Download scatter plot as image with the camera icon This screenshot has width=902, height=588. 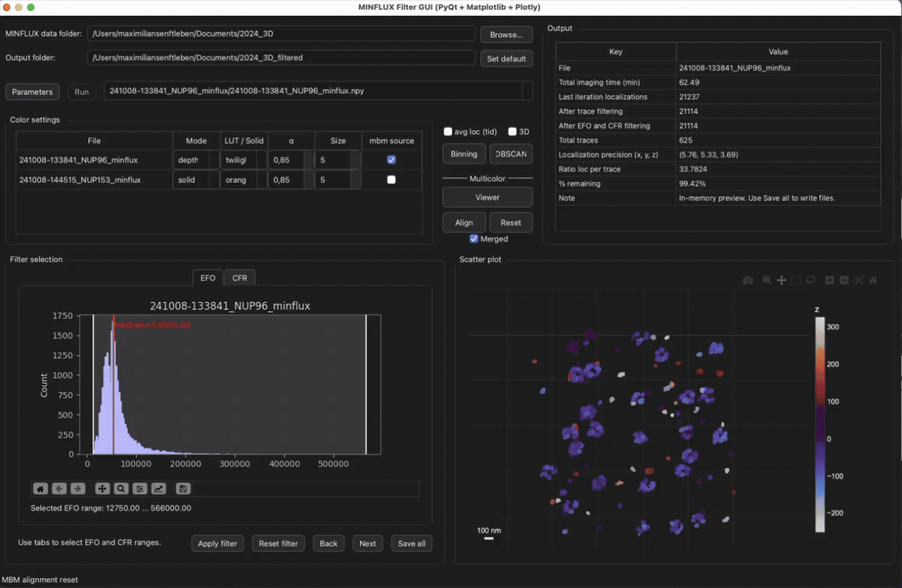point(747,280)
